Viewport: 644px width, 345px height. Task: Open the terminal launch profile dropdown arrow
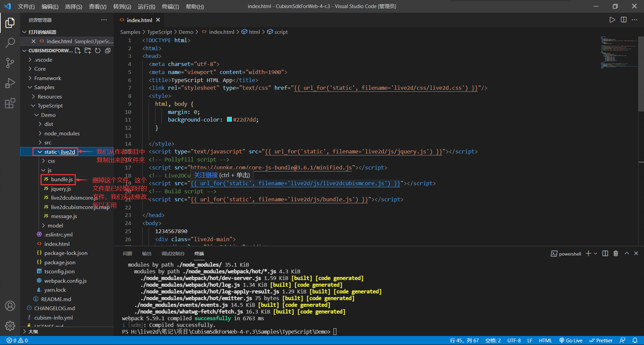point(595,254)
